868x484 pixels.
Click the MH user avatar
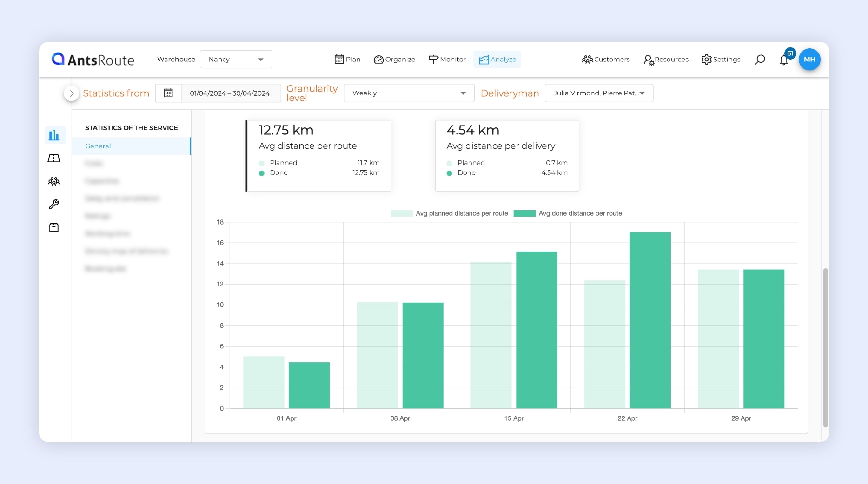(x=809, y=60)
